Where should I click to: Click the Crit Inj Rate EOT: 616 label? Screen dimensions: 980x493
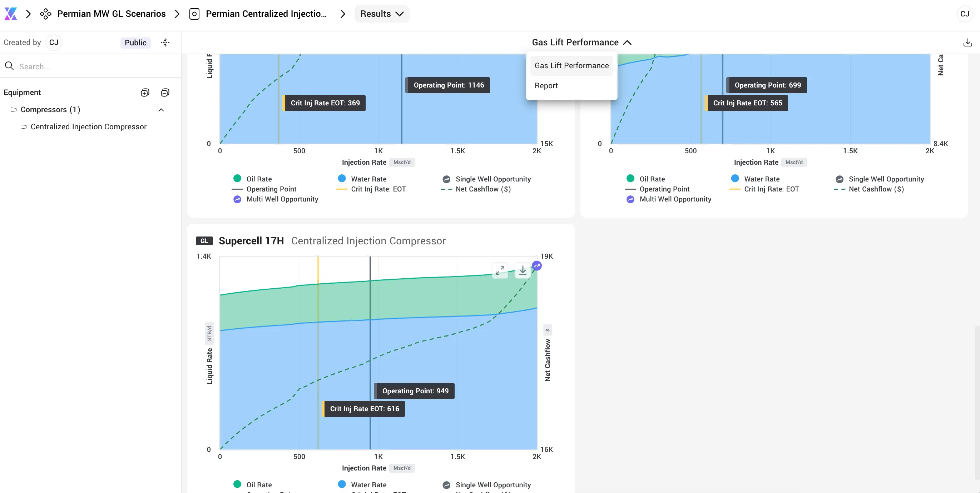tap(363, 409)
